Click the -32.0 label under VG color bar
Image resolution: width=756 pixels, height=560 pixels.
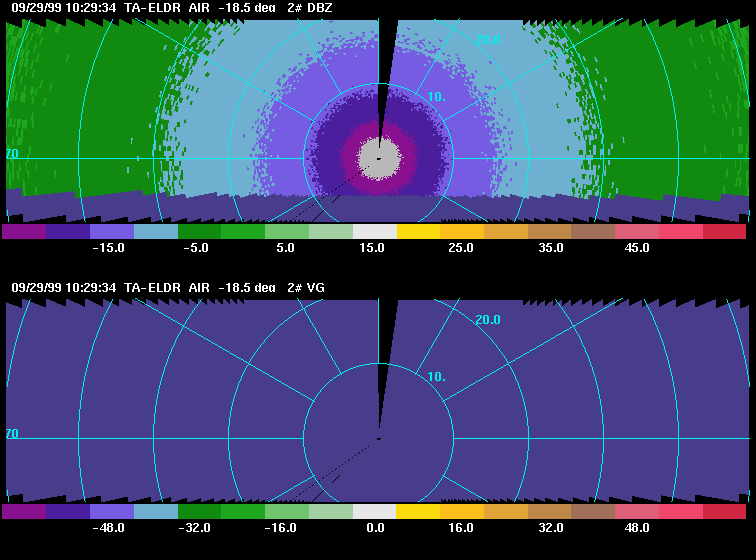194,528
